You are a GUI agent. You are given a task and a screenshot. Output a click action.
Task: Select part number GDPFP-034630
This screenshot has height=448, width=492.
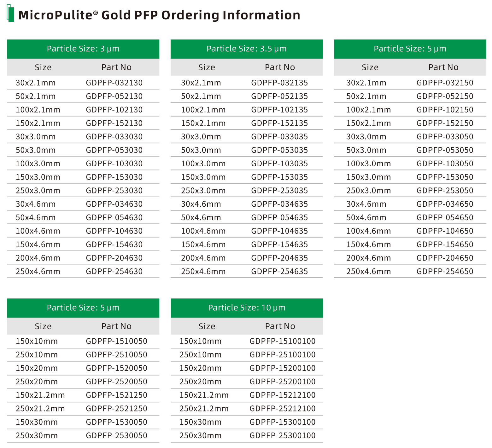[114, 204]
